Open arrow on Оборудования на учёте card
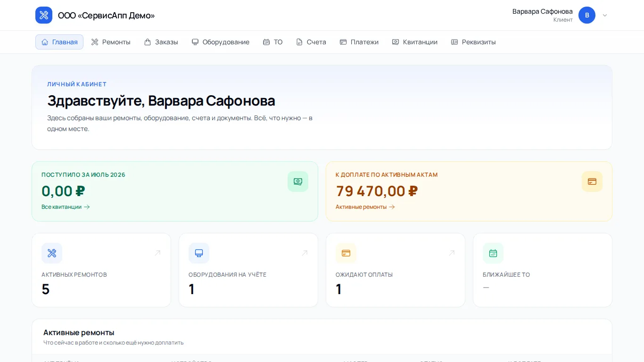 (x=305, y=253)
